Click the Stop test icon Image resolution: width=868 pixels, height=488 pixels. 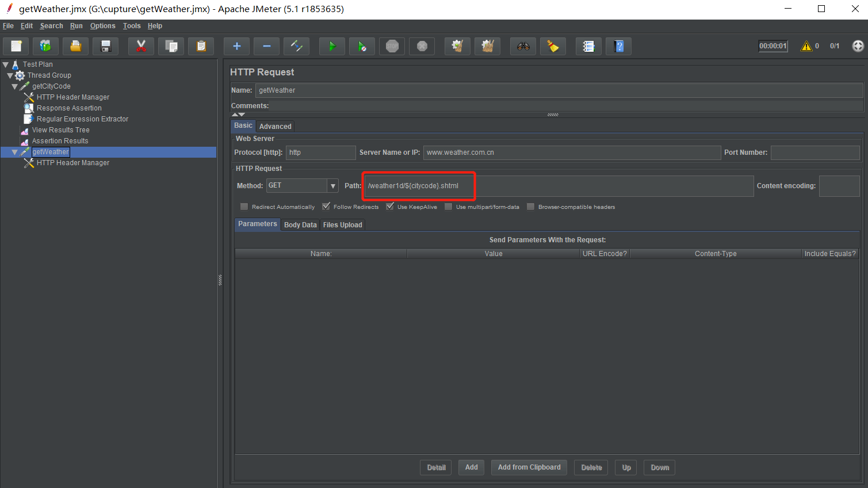[392, 46]
